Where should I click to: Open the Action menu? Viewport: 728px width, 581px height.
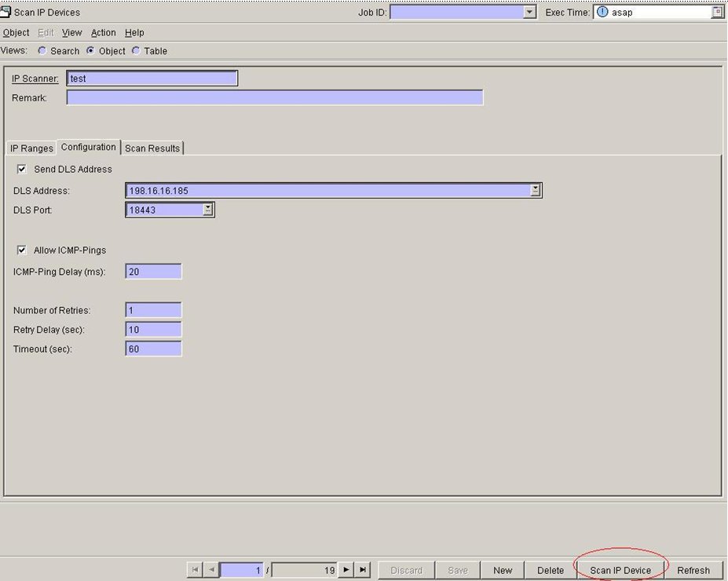tap(103, 32)
